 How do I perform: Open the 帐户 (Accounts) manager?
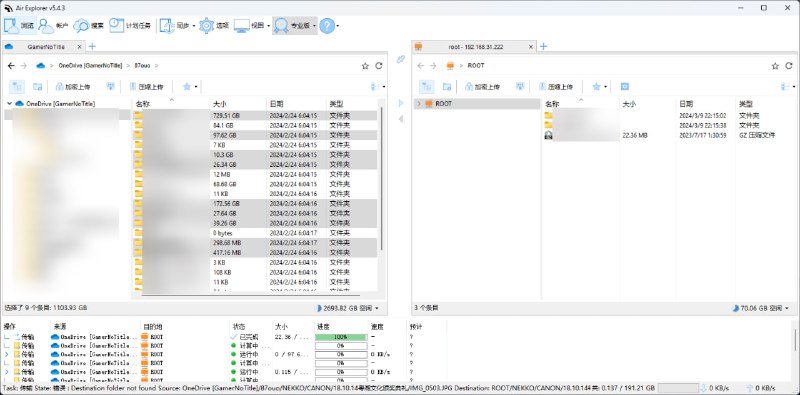point(53,25)
